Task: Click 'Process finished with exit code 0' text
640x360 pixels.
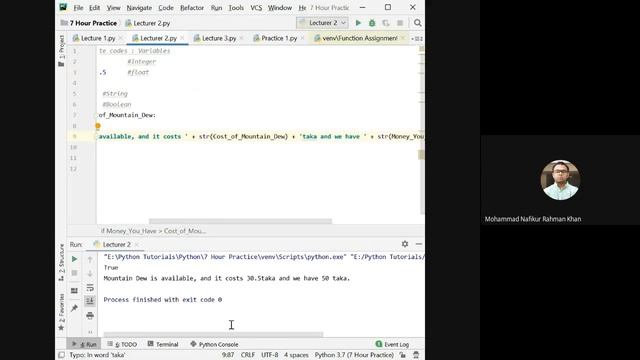Action: pyautogui.click(x=162, y=300)
